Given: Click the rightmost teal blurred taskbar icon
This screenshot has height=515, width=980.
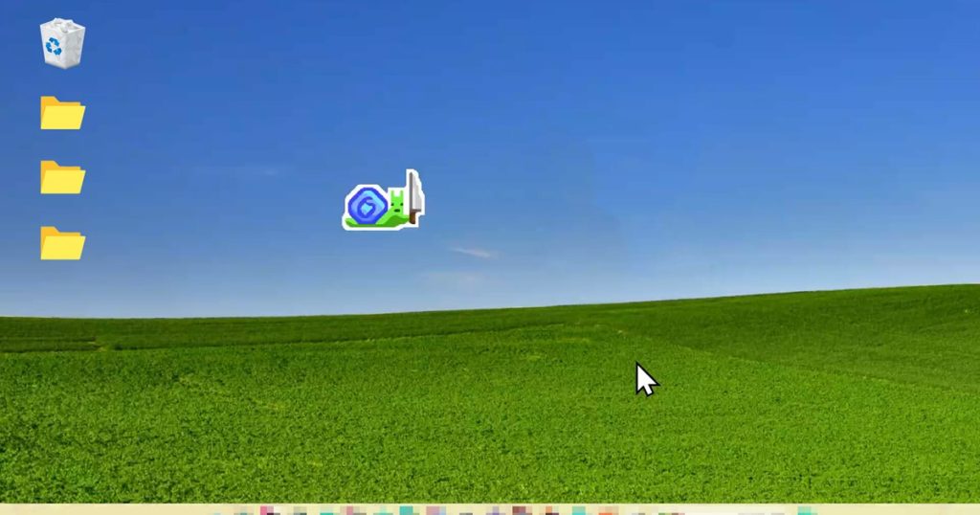Looking at the screenshot, I should (x=806, y=510).
